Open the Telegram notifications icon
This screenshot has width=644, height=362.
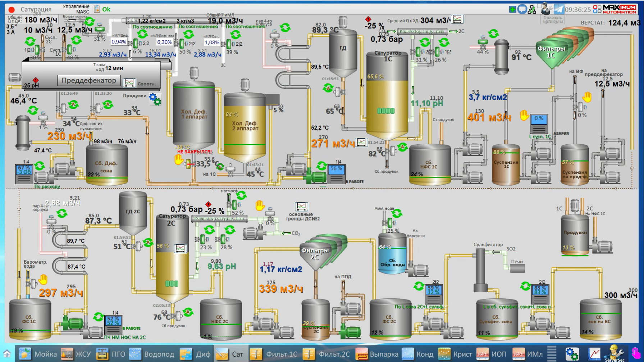click(558, 9)
